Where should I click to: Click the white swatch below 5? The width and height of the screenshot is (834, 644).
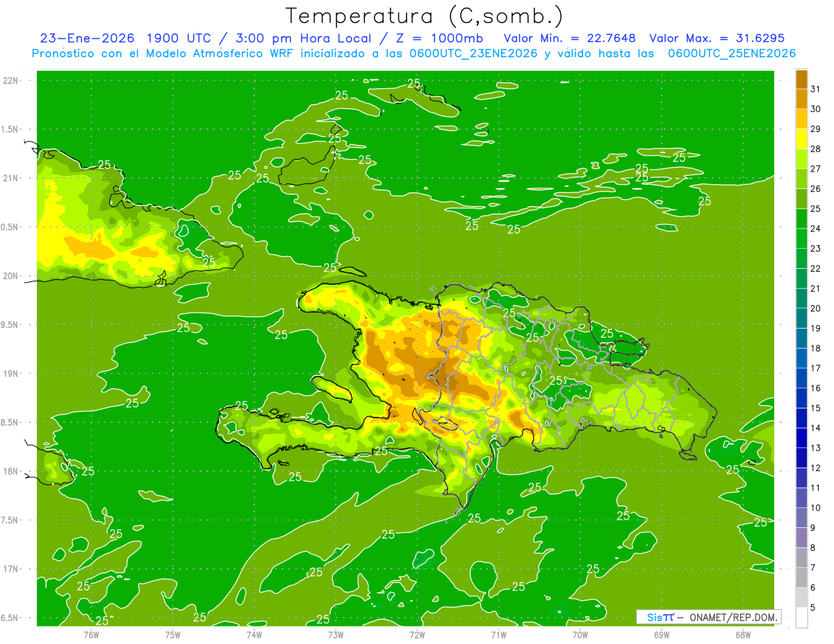tap(801, 618)
